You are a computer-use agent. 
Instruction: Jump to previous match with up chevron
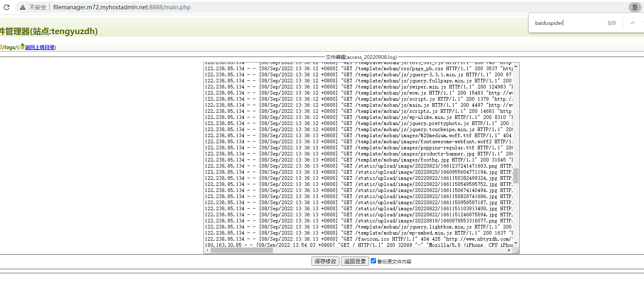click(632, 23)
